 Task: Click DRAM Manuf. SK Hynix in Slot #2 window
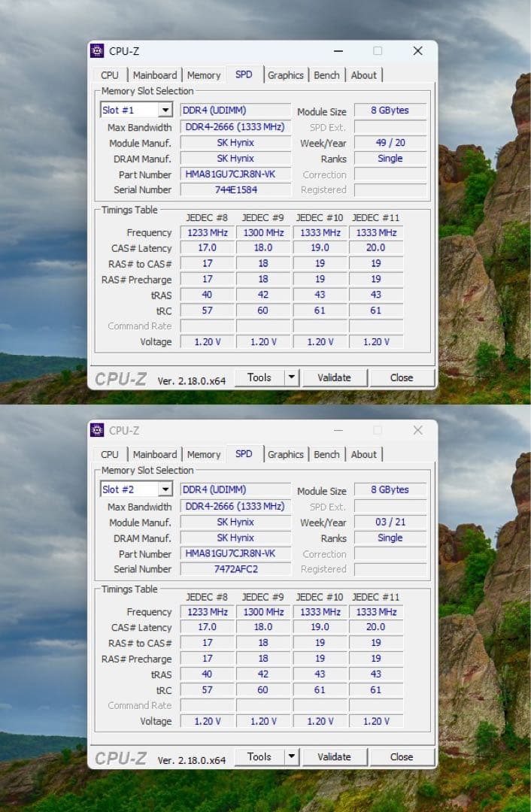[235, 537]
